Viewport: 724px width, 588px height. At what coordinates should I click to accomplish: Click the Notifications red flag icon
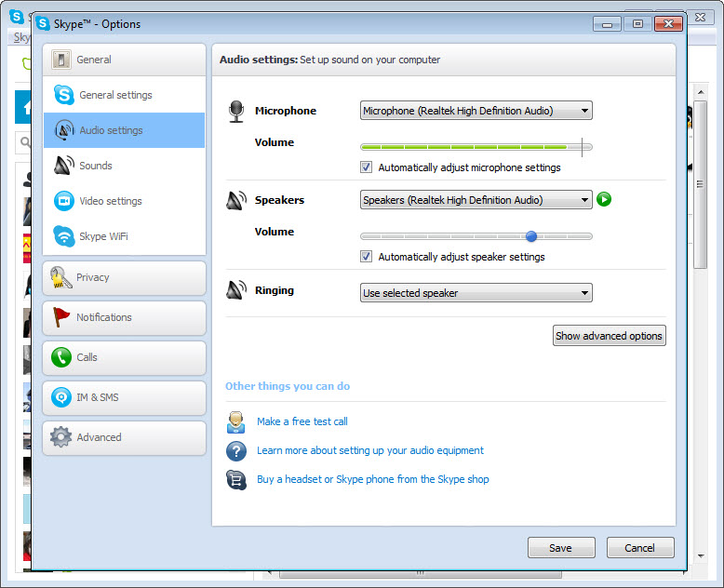pos(60,317)
